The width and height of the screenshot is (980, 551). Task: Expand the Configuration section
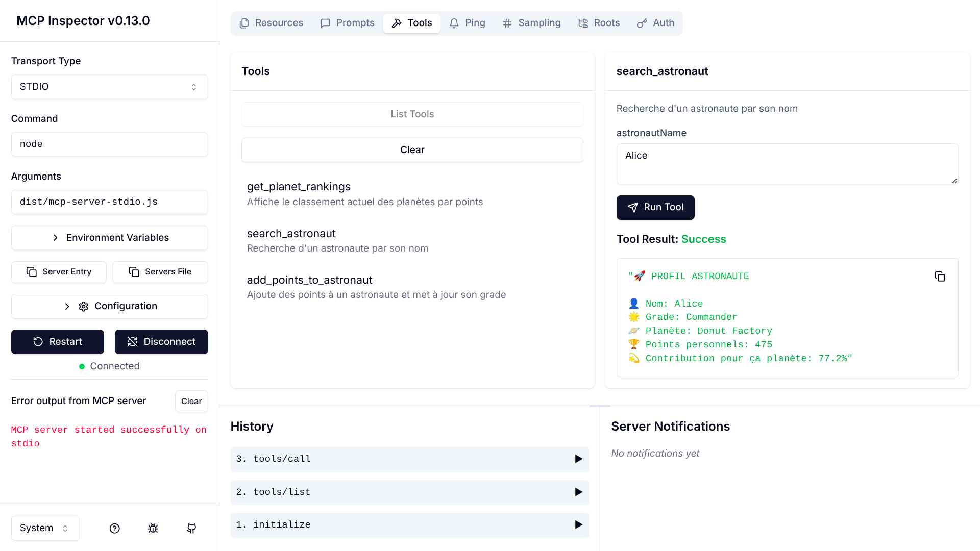[x=110, y=306]
